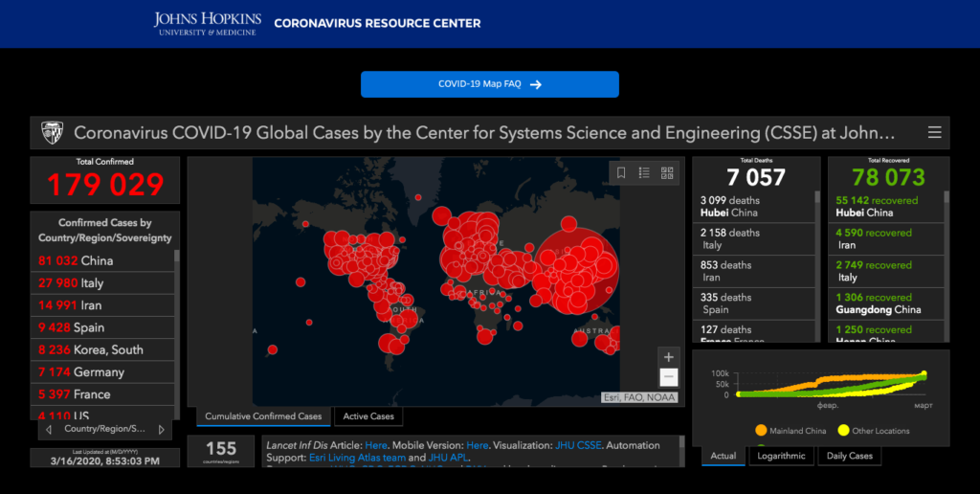This screenshot has width=980, height=494.
Task: Click the Johns Hopkins University & Medicine logo
Action: click(x=208, y=23)
